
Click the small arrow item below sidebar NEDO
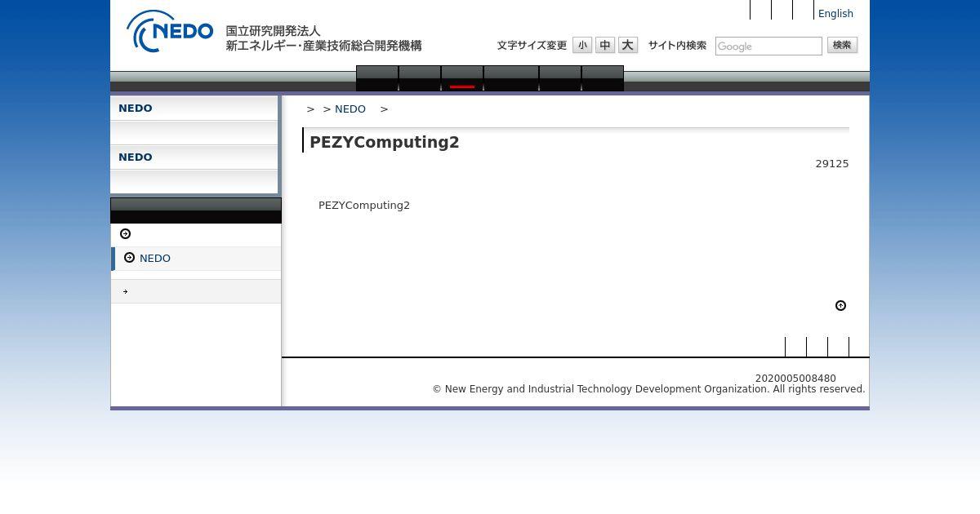pyautogui.click(x=197, y=291)
